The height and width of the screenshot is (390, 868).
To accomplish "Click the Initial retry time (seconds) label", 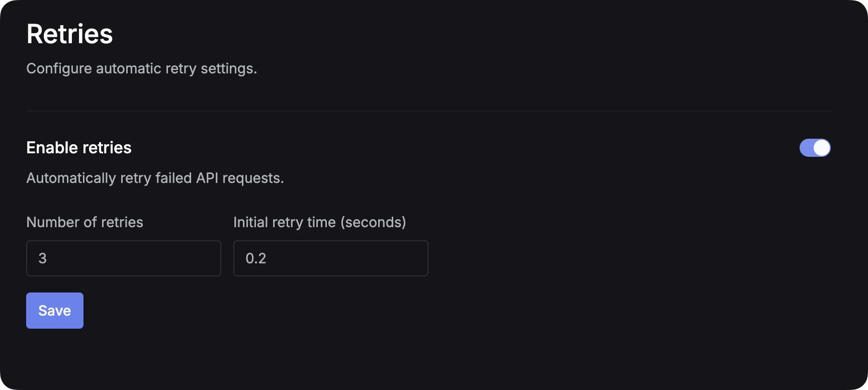I will 319,222.
